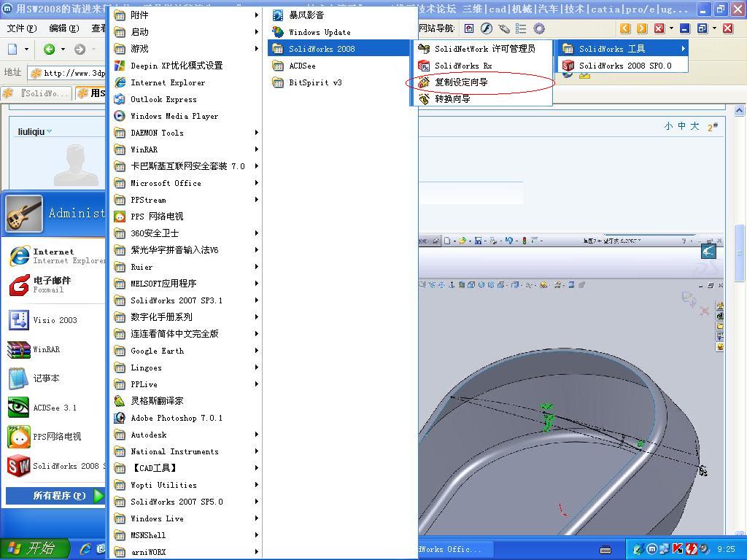Launch SolidWorks 2008 from recent list
Image resolution: width=747 pixels, height=560 pixels.
(55, 466)
